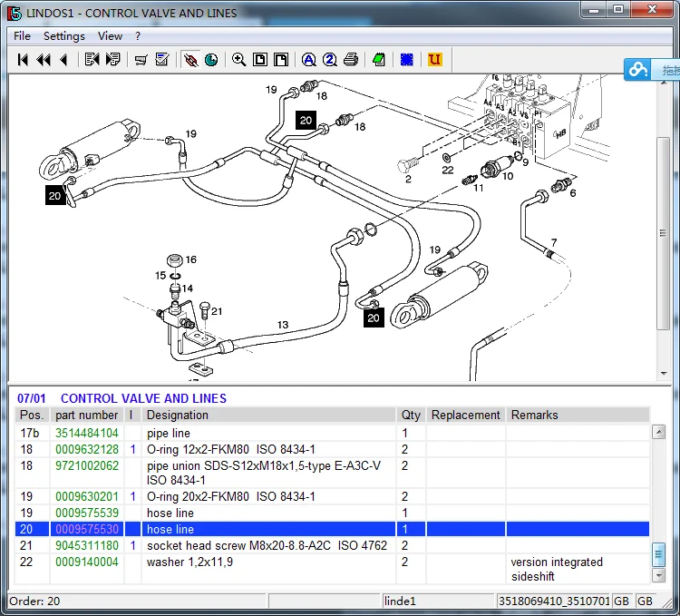Click position number 13 hose in the drawing
The image size is (680, 616).
tap(283, 325)
